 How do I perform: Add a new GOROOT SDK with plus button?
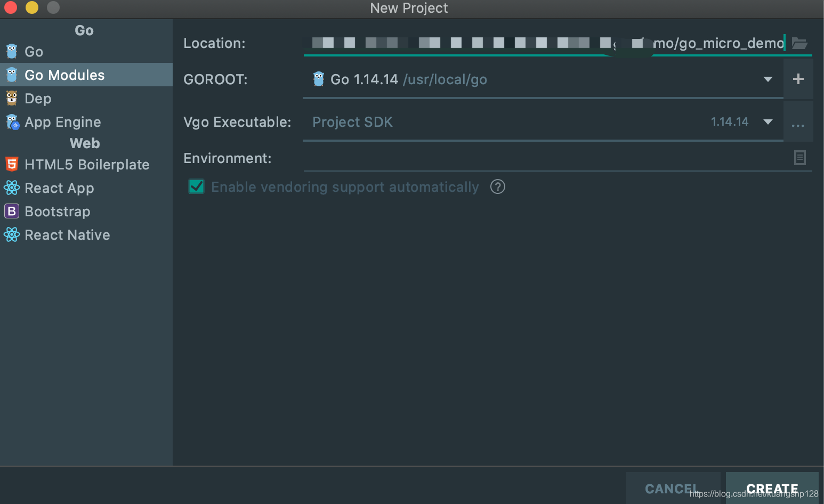coord(798,79)
